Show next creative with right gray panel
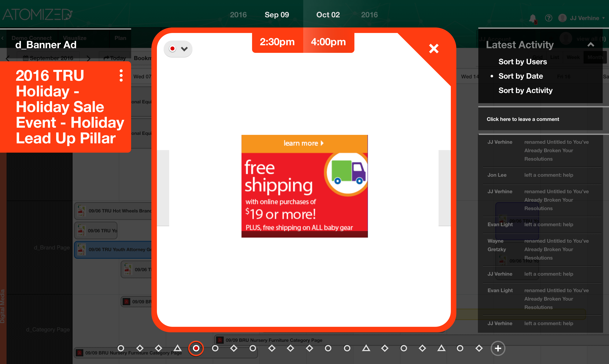Screen dimensions: 609x364 tap(444, 188)
